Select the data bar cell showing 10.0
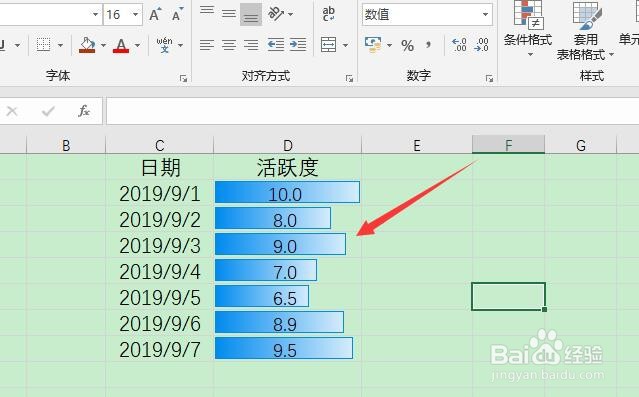The image size is (639, 397). pyautogui.click(x=287, y=193)
